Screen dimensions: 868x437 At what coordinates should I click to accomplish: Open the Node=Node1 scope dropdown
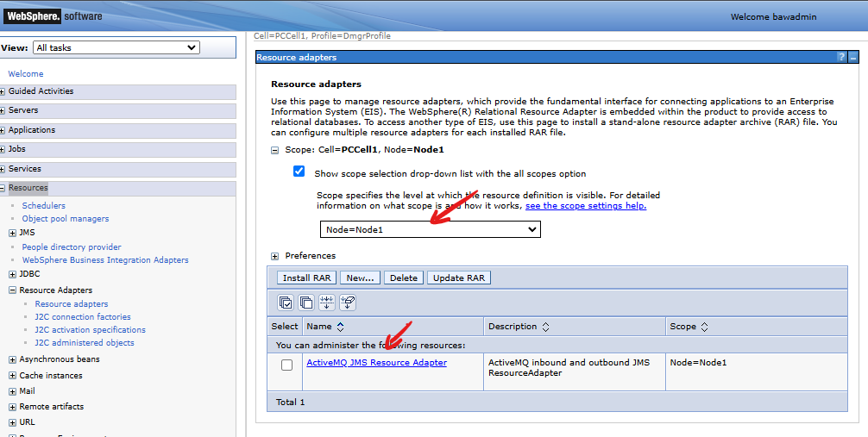coord(431,229)
